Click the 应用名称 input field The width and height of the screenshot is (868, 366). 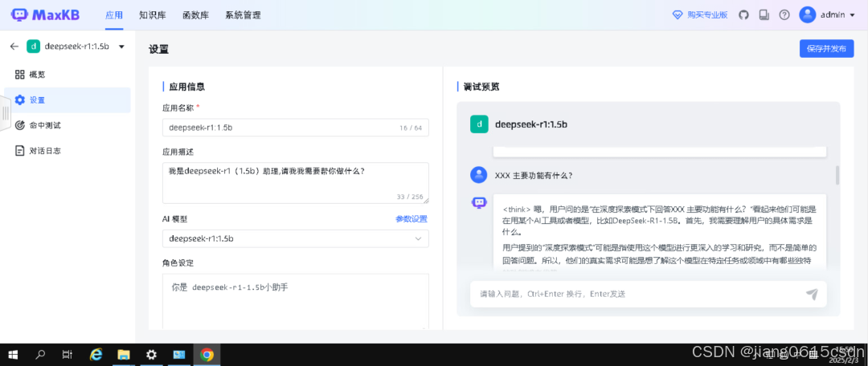(296, 127)
